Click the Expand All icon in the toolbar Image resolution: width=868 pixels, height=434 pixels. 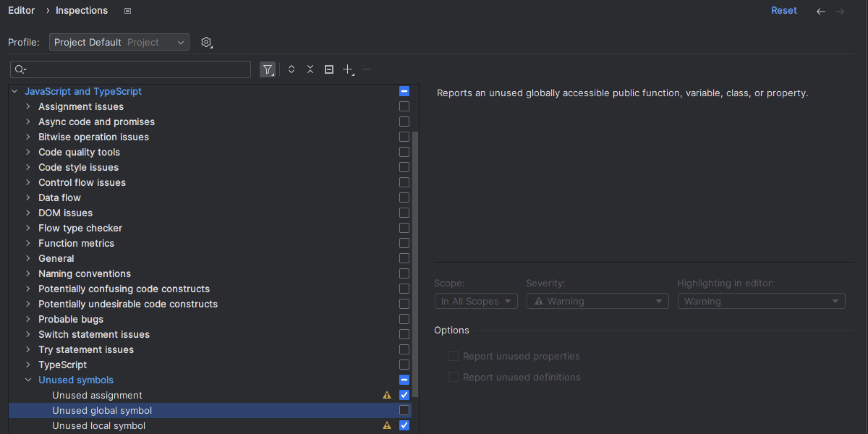tap(292, 69)
